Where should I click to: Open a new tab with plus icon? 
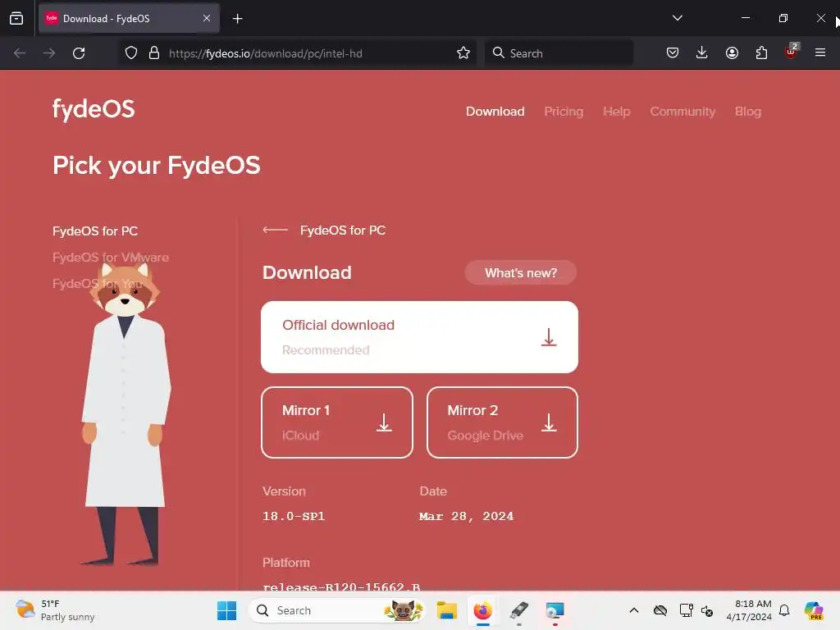[237, 19]
